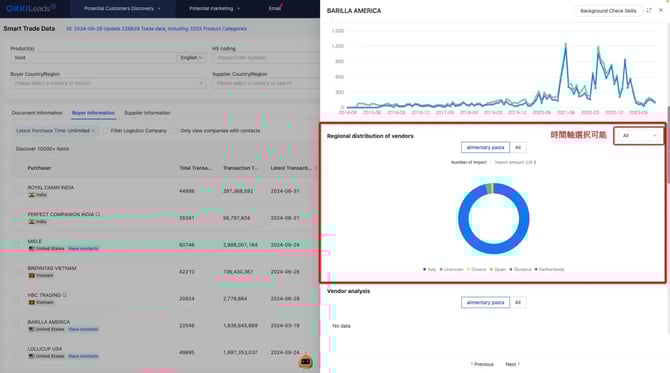Switch chart to Number of import
Viewport: 670px width, 373px height.
469,162
